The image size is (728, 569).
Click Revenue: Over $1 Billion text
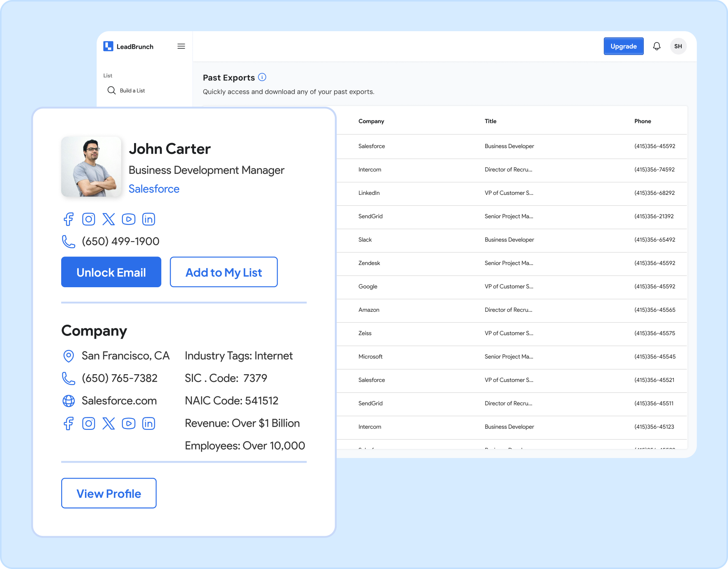point(242,423)
